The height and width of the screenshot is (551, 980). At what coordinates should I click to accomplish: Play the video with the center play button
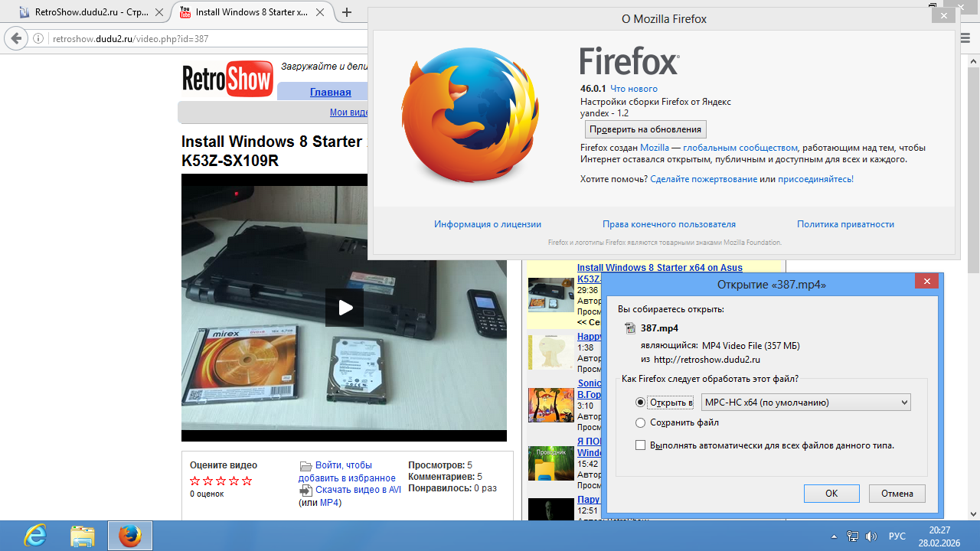point(345,308)
